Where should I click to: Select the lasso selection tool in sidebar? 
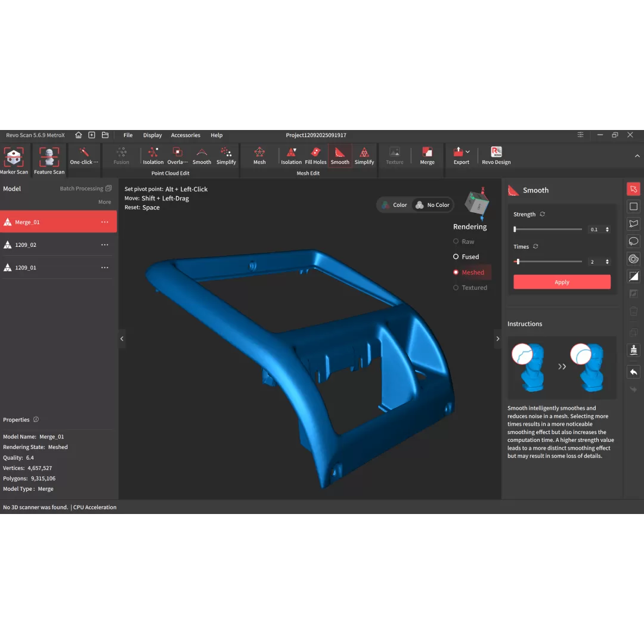point(633,241)
